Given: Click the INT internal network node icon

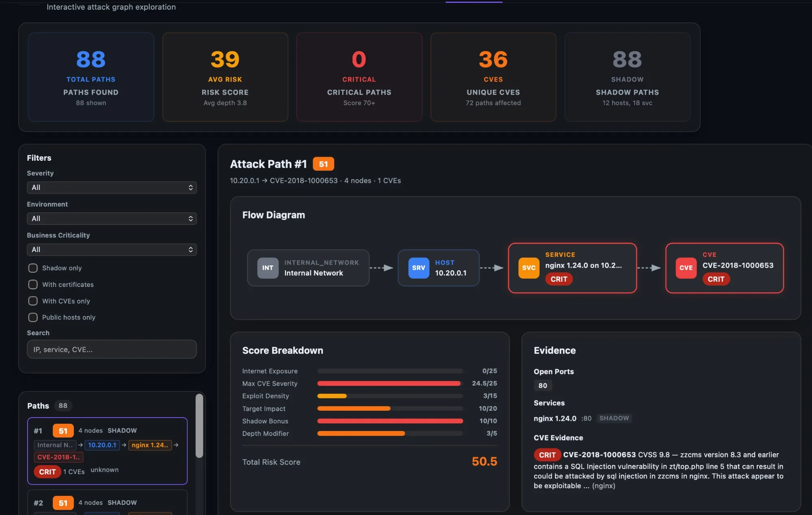Looking at the screenshot, I should [268, 268].
